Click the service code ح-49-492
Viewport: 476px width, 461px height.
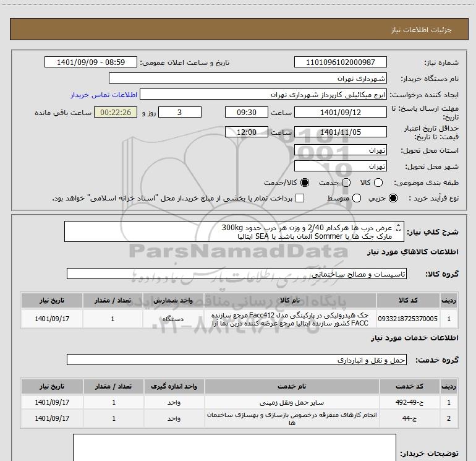tap(409, 402)
